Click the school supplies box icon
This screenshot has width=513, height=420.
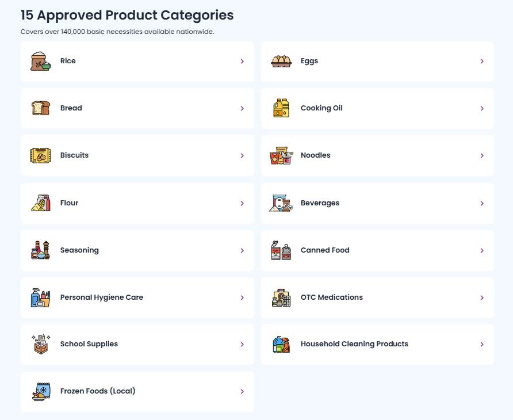[x=40, y=344]
